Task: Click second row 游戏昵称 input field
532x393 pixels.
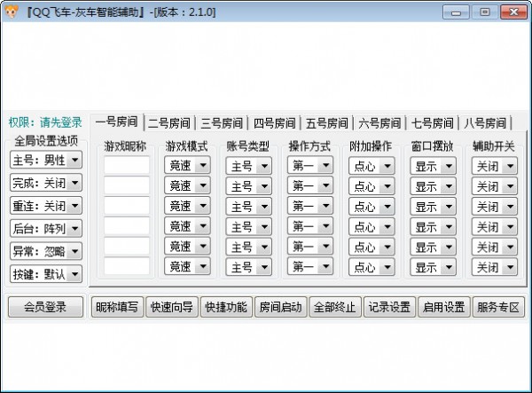Action: click(x=127, y=185)
